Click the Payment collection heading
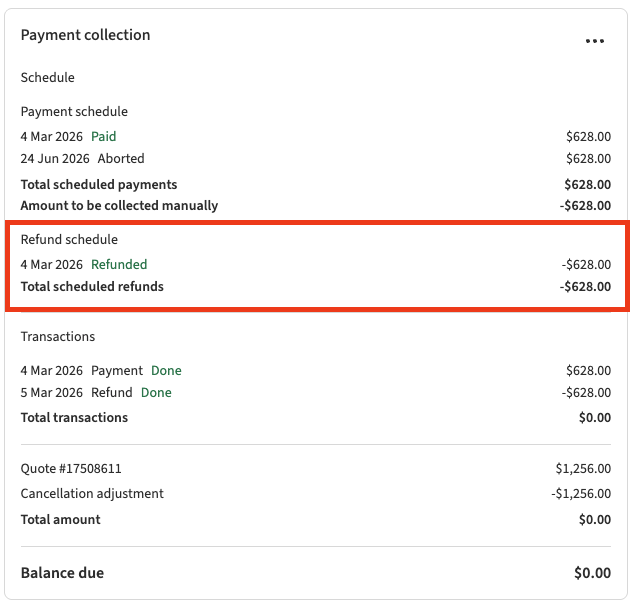The width and height of the screenshot is (639, 609). coord(85,35)
